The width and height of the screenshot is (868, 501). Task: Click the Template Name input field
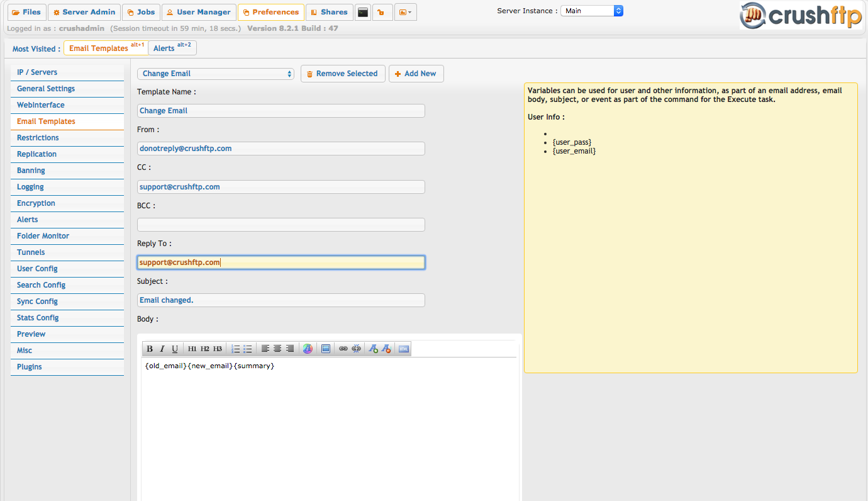click(x=281, y=111)
